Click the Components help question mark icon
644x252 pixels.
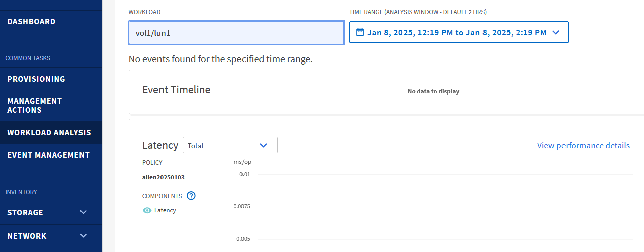(x=191, y=196)
